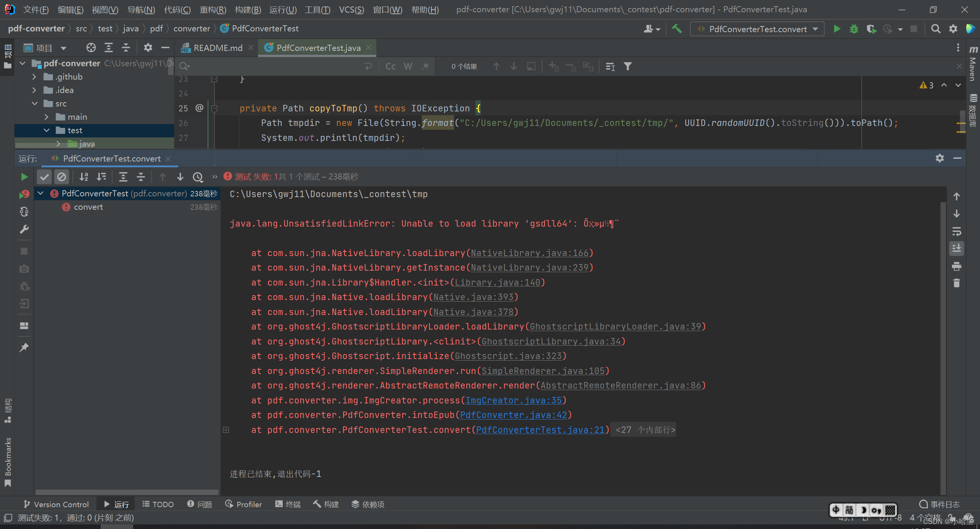Switch to README.md editor tab

(x=217, y=48)
